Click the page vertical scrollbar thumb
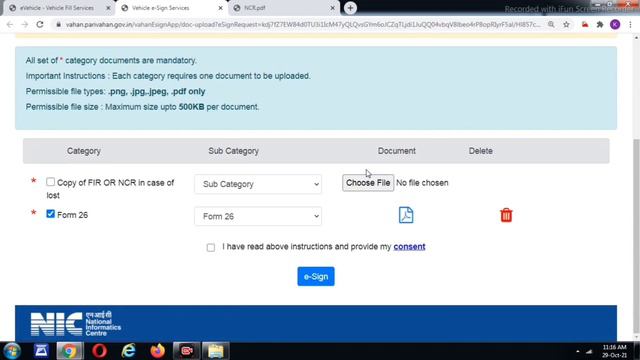 coord(636,236)
